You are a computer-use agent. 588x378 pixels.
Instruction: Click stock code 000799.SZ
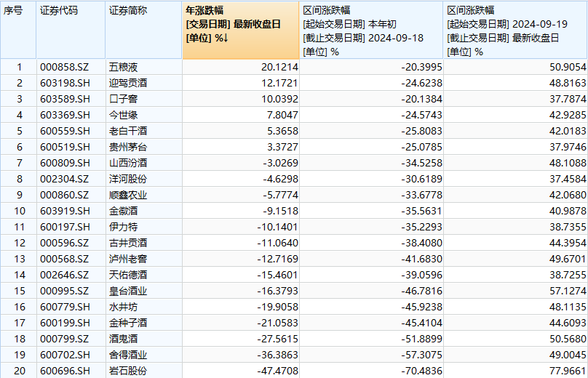pyautogui.click(x=65, y=339)
